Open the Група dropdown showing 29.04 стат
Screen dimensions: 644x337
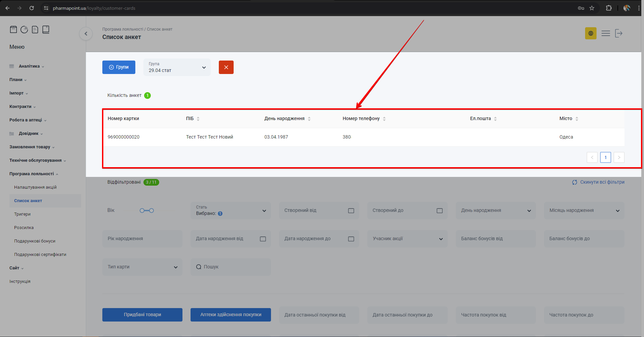pos(177,67)
